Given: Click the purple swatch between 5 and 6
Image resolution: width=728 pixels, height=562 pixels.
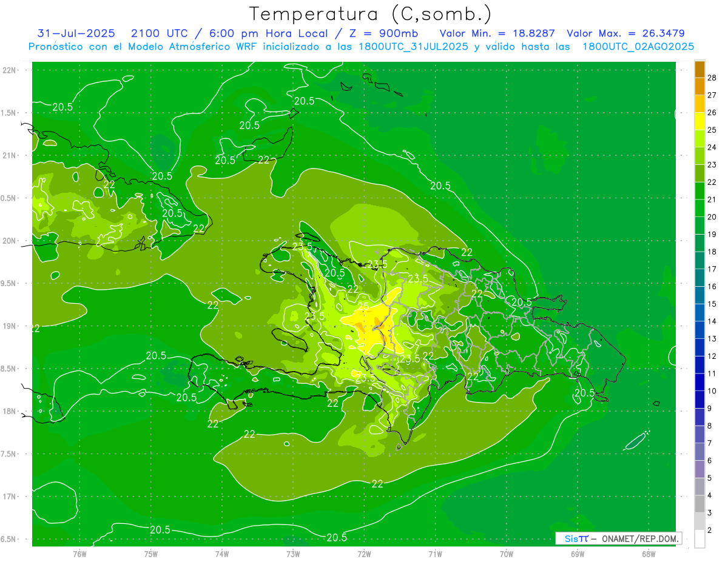Looking at the screenshot, I should pyautogui.click(x=699, y=469).
